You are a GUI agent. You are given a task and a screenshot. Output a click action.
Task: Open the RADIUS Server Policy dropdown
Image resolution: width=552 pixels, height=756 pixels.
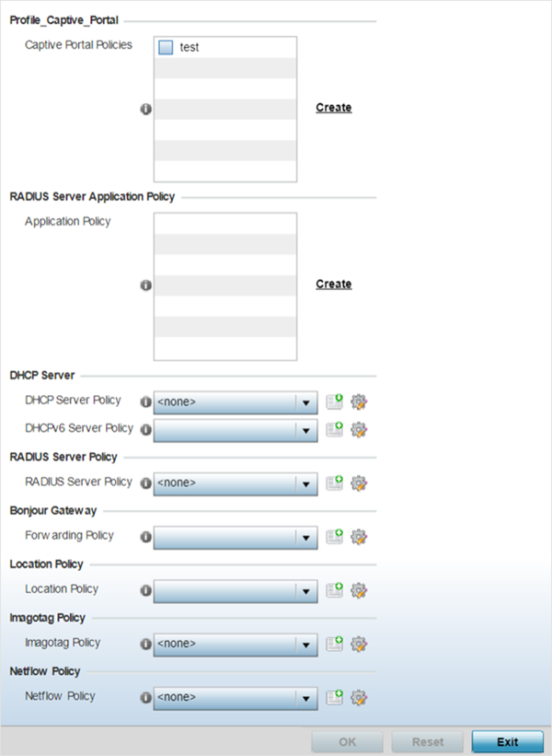[236, 483]
